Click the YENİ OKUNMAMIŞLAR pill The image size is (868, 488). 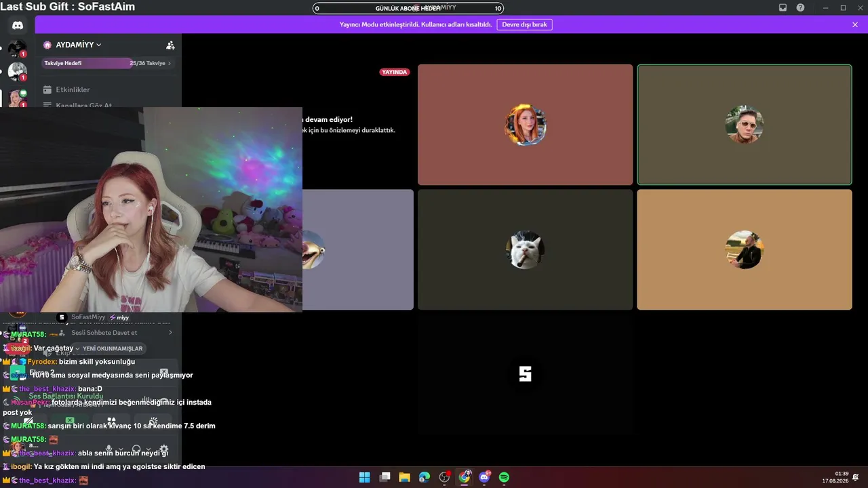point(109,348)
